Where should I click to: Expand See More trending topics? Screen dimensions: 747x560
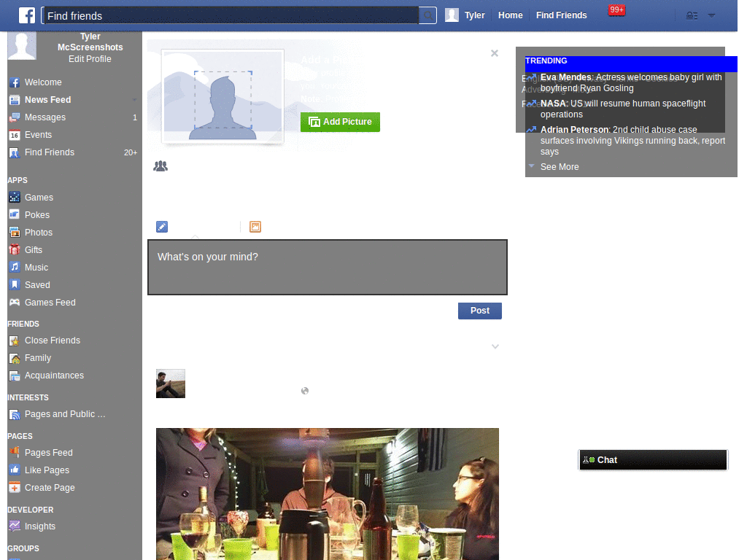point(560,167)
